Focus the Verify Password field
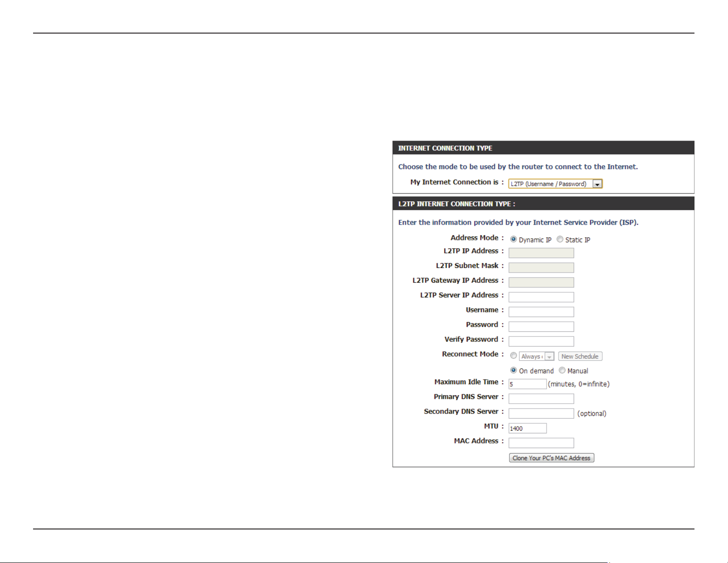 pyautogui.click(x=541, y=341)
